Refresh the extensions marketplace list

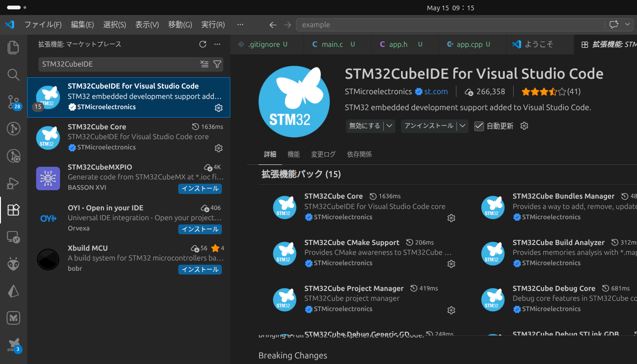tap(203, 44)
